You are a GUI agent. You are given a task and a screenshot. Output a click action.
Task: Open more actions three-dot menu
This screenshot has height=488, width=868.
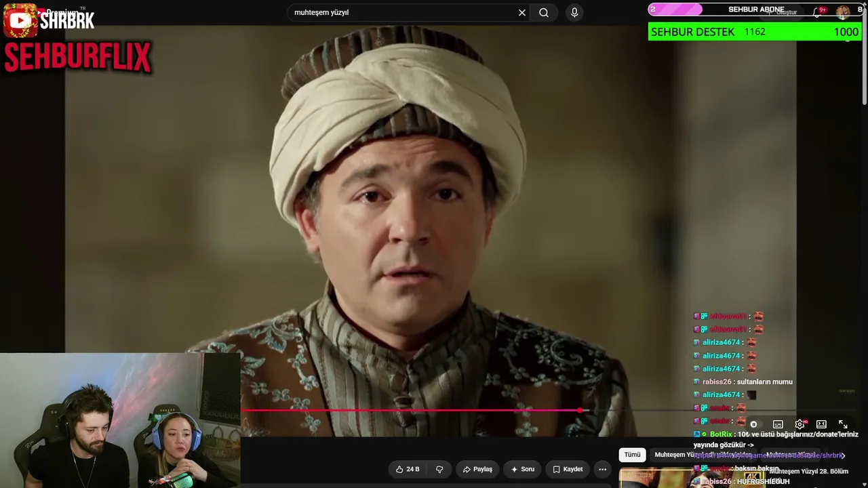602,469
